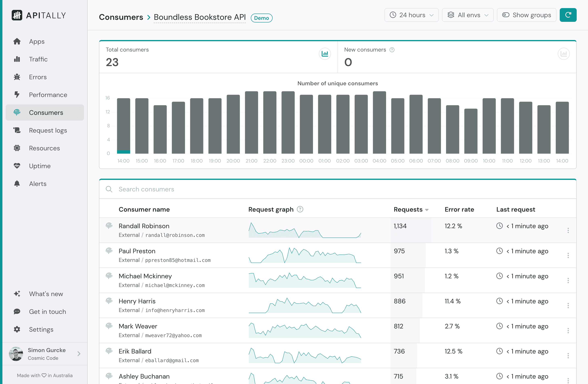The image size is (588, 384).
Task: Open Uptime using the heart icon
Action: (17, 166)
